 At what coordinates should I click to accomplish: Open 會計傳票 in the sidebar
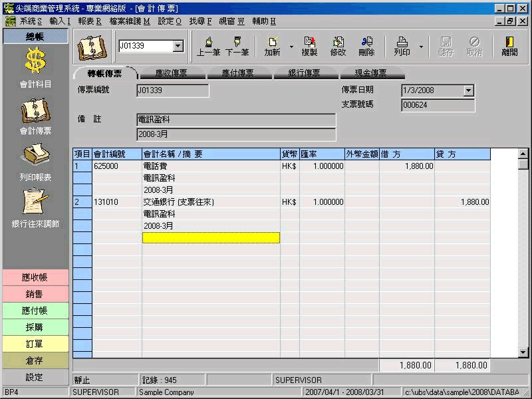tap(35, 111)
